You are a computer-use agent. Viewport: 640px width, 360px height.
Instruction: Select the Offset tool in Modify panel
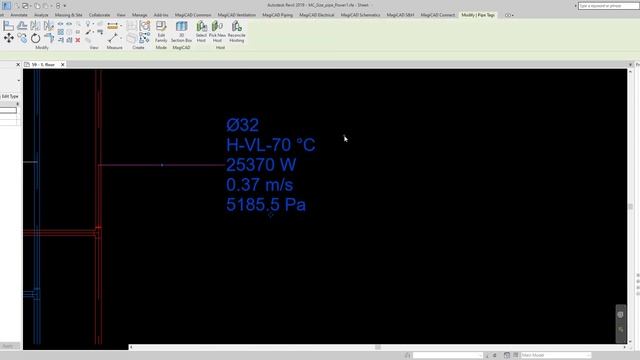pyautogui.click(x=22, y=26)
